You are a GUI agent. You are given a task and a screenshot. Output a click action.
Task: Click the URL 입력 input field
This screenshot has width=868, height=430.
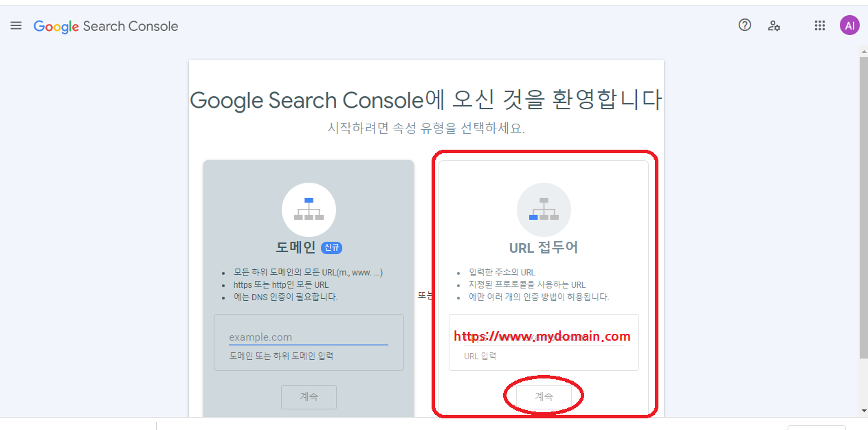click(544, 337)
